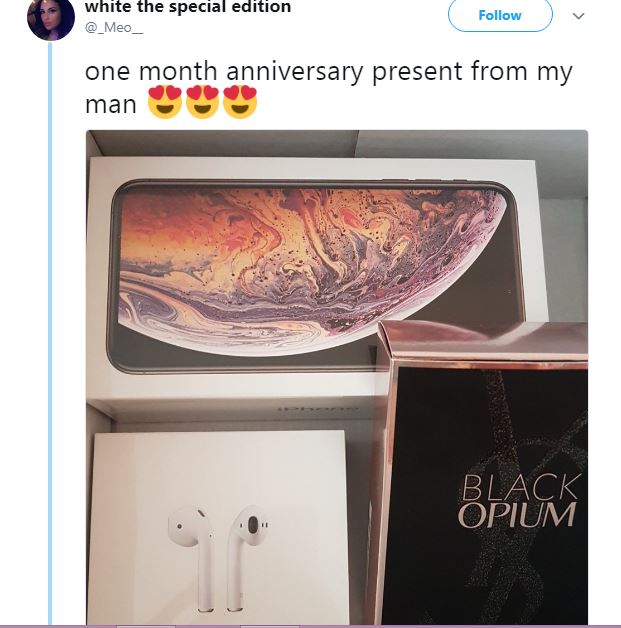Open the tweet options chevron menu
Image resolution: width=621 pixels, height=628 pixels.
pyautogui.click(x=579, y=16)
